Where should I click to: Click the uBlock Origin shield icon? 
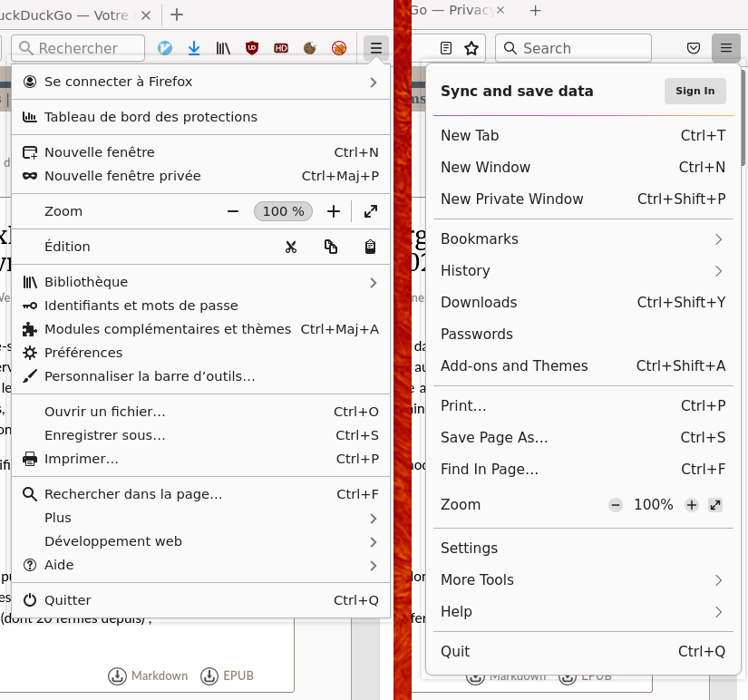252,48
